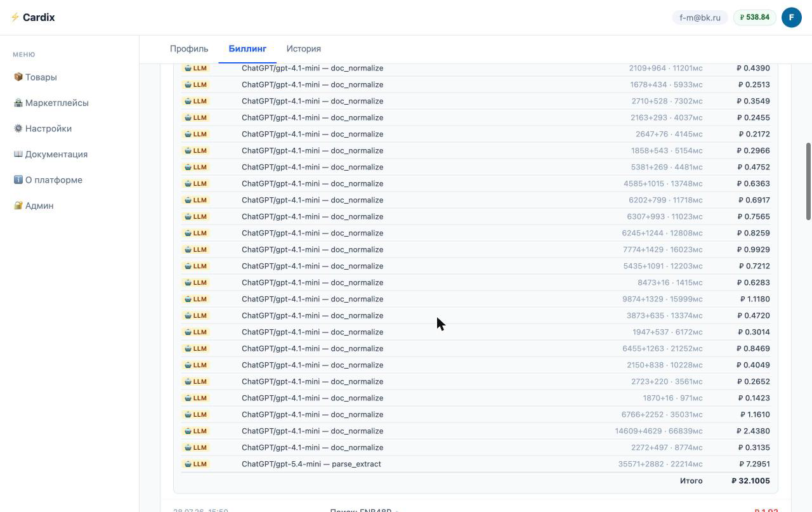Click LLM badge in the ₽ 0.1423 row

tap(195, 398)
